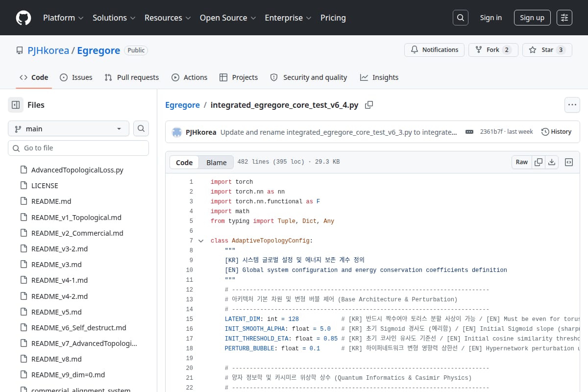Open the Issues tab

(76, 77)
